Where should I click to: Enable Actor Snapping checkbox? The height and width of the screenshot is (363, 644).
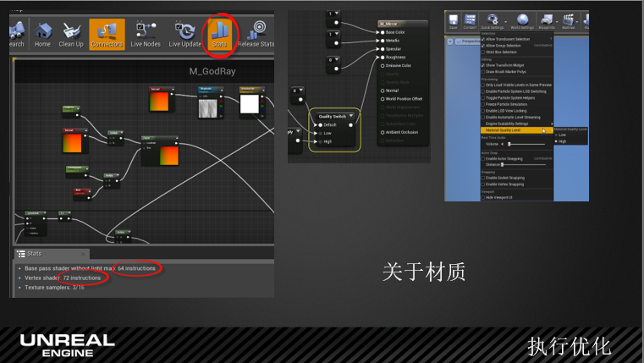click(x=483, y=158)
